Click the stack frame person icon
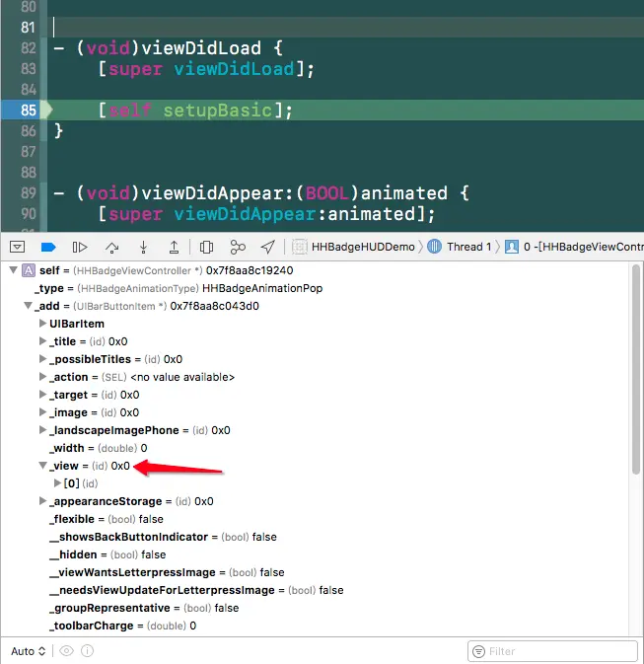Screen dimensions: 644x664 click(x=512, y=247)
